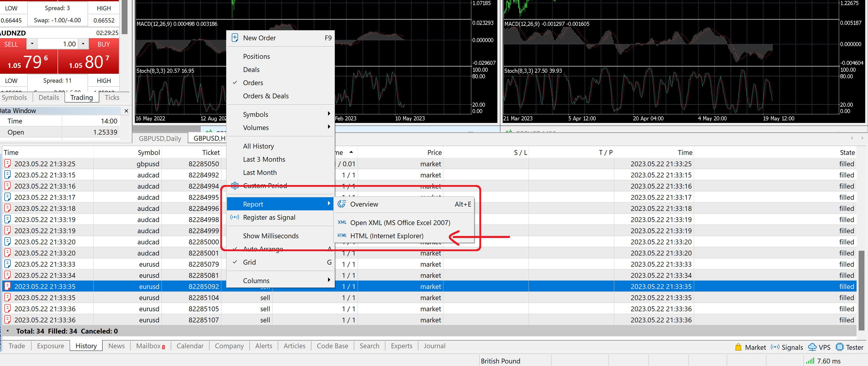Switch to the Ticks tab
This screenshot has width=868, height=366.
pos(112,97)
